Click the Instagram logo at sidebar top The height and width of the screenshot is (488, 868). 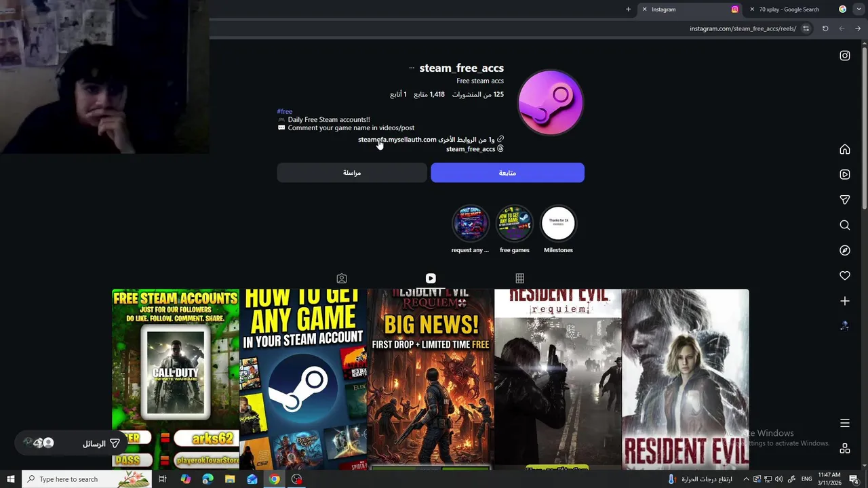[845, 56]
